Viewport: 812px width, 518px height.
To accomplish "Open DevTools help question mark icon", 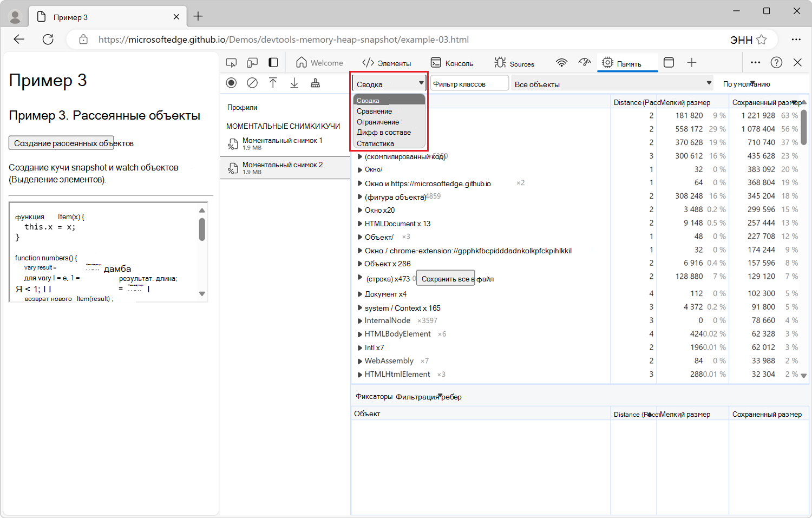I will [776, 63].
